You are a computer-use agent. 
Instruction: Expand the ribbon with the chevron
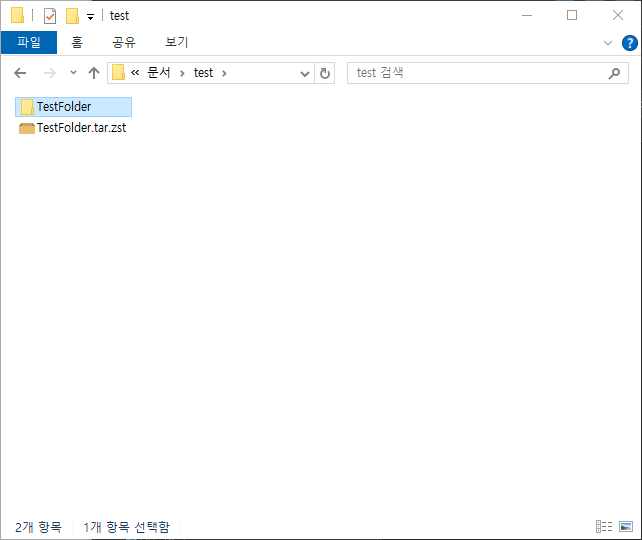coord(608,43)
